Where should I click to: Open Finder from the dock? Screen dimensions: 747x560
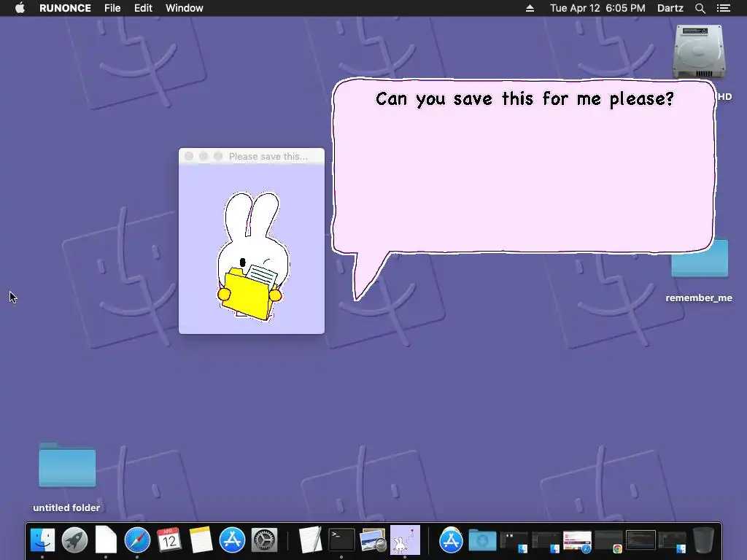click(42, 540)
